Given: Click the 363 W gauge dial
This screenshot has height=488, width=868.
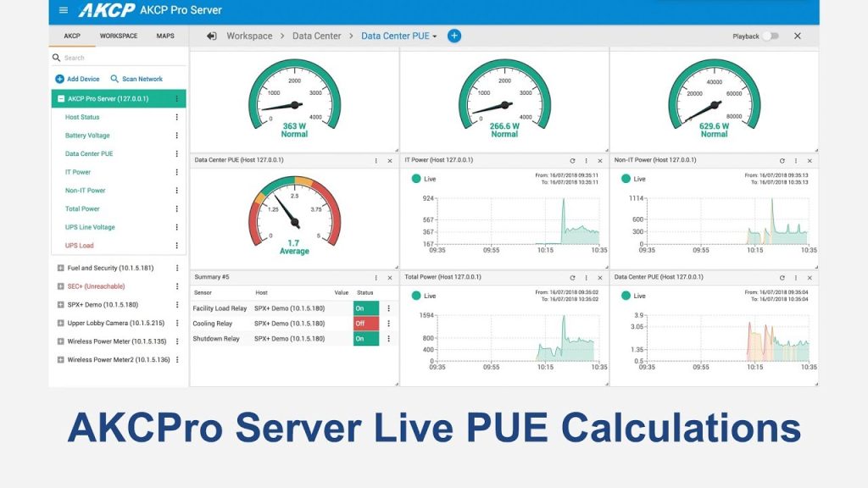Looking at the screenshot, I should click(294, 97).
